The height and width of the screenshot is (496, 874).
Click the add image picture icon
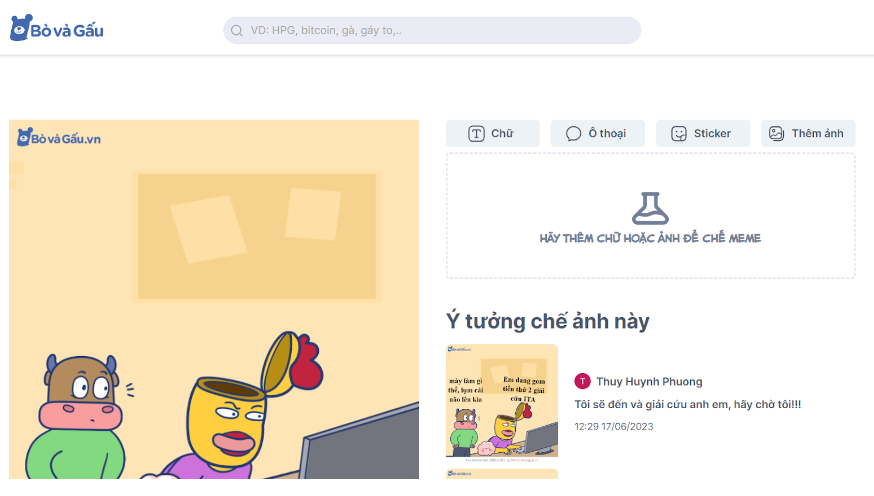coord(776,133)
